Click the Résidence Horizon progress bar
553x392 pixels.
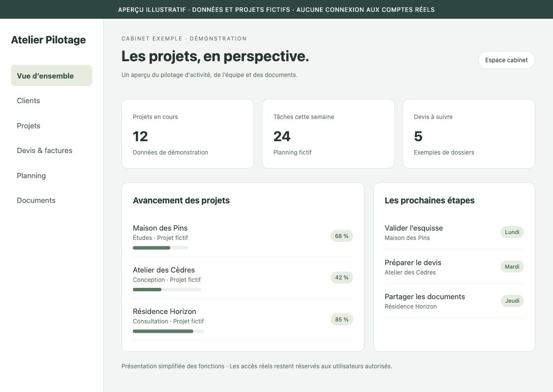[168, 331]
